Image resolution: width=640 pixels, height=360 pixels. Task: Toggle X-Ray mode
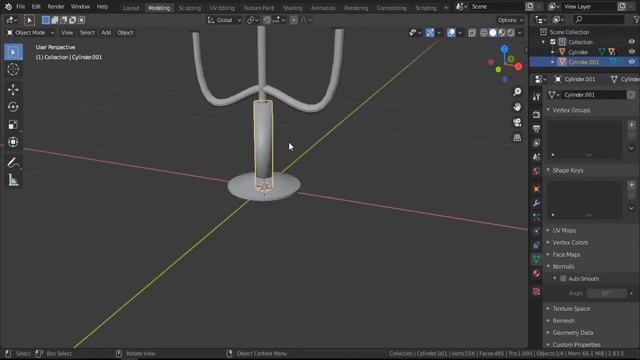(472, 33)
